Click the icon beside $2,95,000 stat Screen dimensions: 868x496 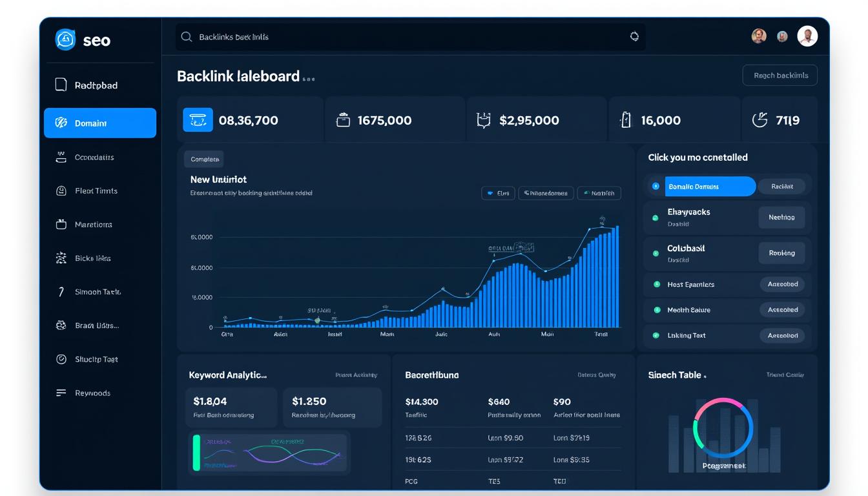[x=483, y=120]
